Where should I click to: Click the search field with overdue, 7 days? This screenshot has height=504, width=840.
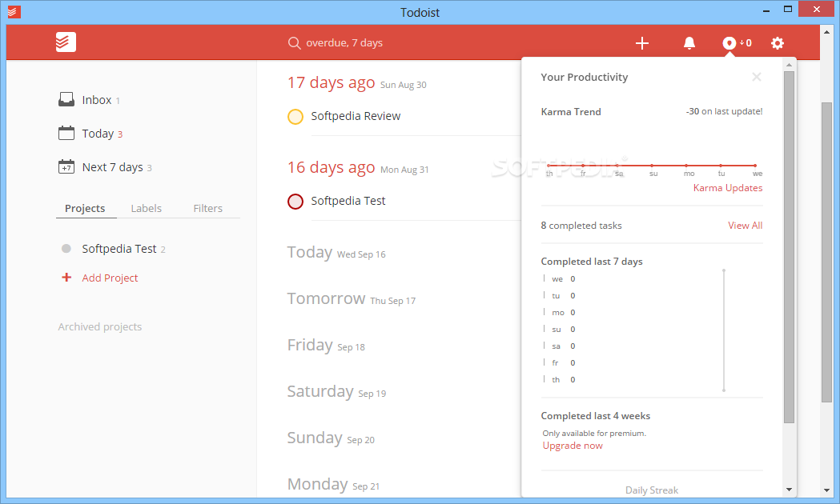pyautogui.click(x=344, y=43)
